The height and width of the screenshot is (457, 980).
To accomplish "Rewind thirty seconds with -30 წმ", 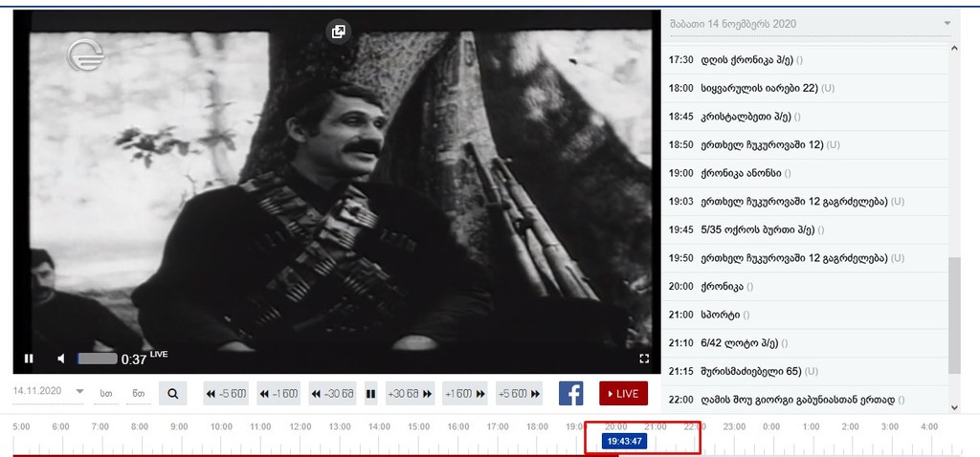I will (x=332, y=394).
